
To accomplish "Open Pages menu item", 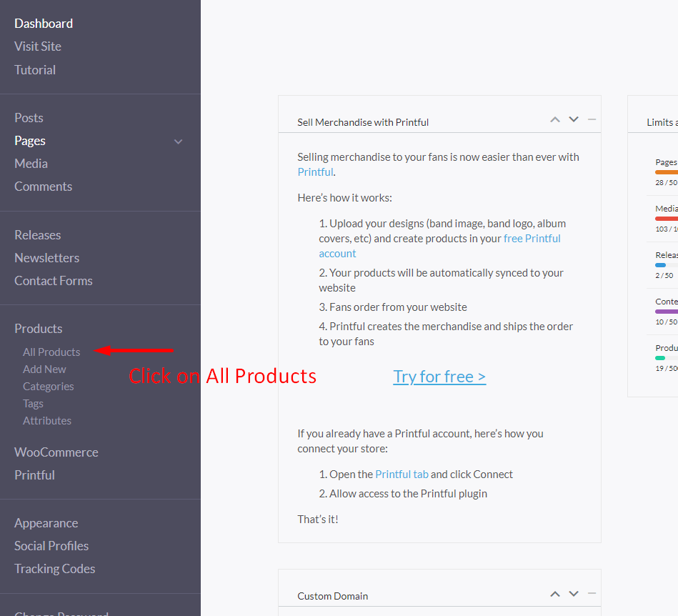I will coord(30,141).
